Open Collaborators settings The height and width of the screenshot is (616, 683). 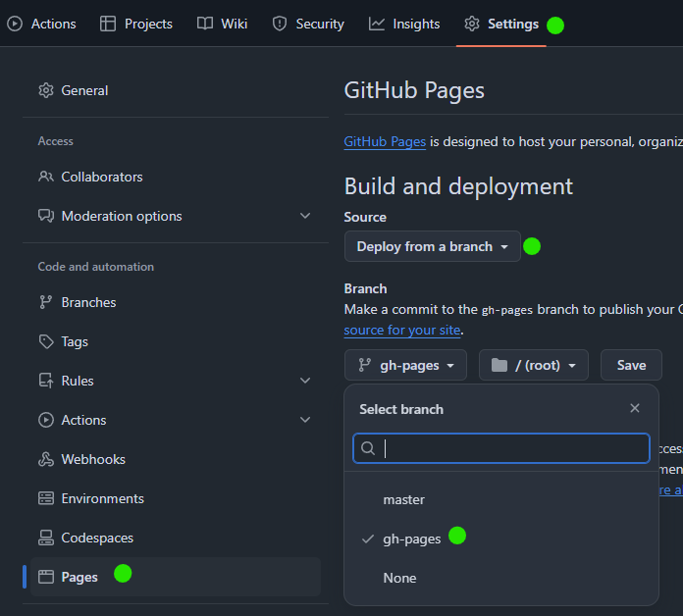tap(175, 177)
